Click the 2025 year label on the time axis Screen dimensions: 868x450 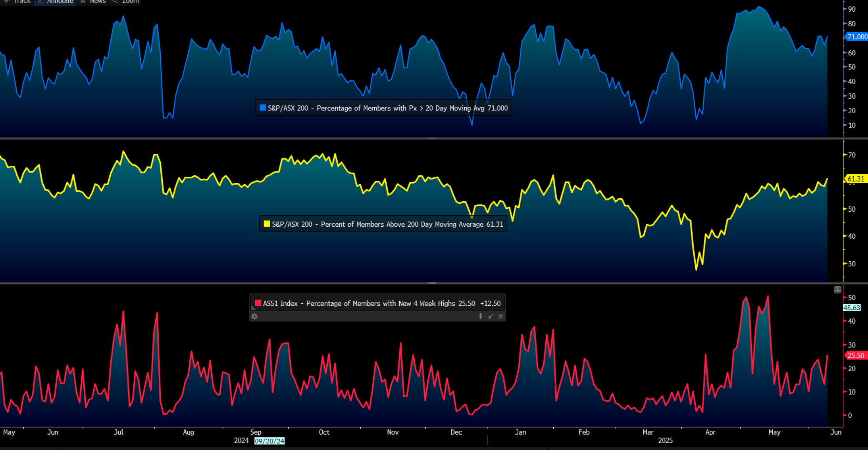665,440
